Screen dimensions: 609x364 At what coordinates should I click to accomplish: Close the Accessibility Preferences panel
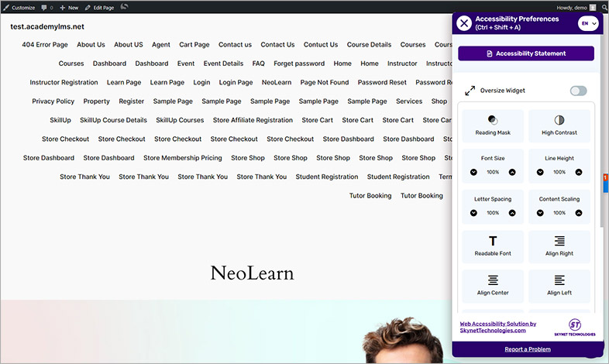(x=464, y=23)
